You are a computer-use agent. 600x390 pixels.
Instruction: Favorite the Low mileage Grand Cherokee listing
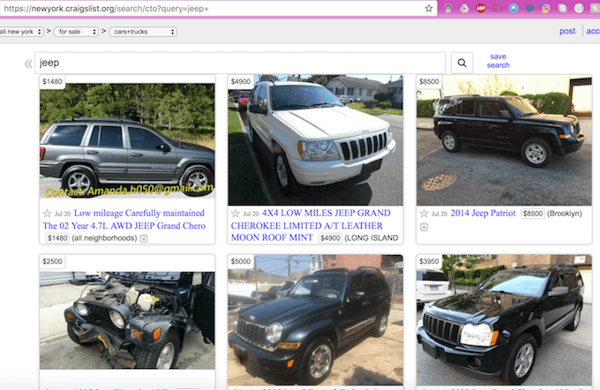point(47,214)
